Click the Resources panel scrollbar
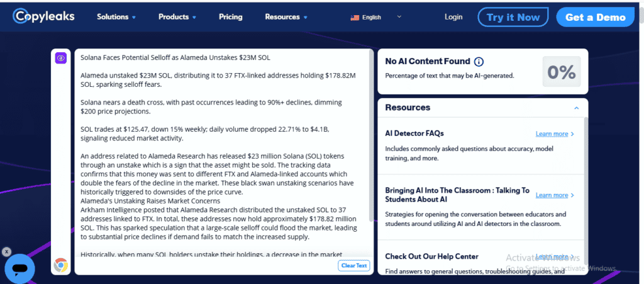The width and height of the screenshot is (644, 284). [x=586, y=191]
